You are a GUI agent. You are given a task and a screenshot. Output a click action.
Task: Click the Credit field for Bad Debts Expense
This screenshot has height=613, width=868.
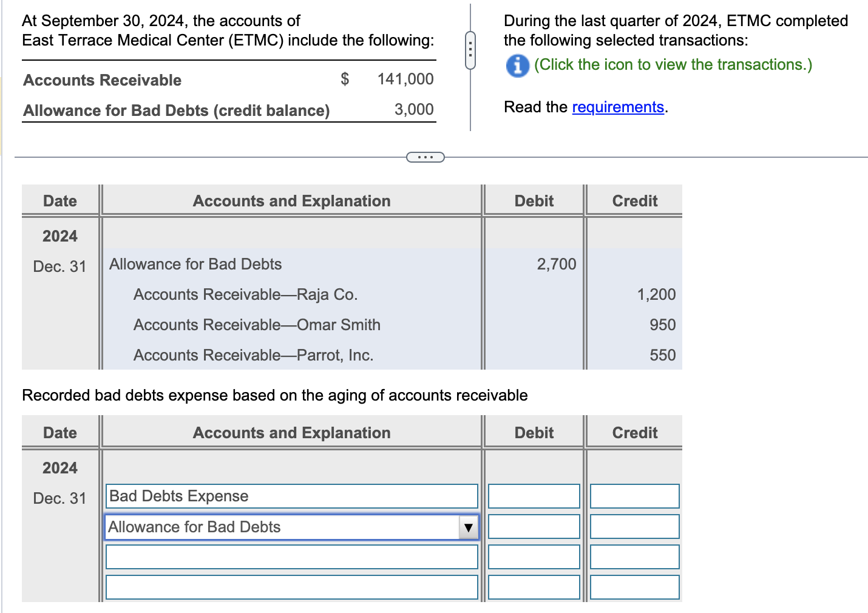coord(634,496)
